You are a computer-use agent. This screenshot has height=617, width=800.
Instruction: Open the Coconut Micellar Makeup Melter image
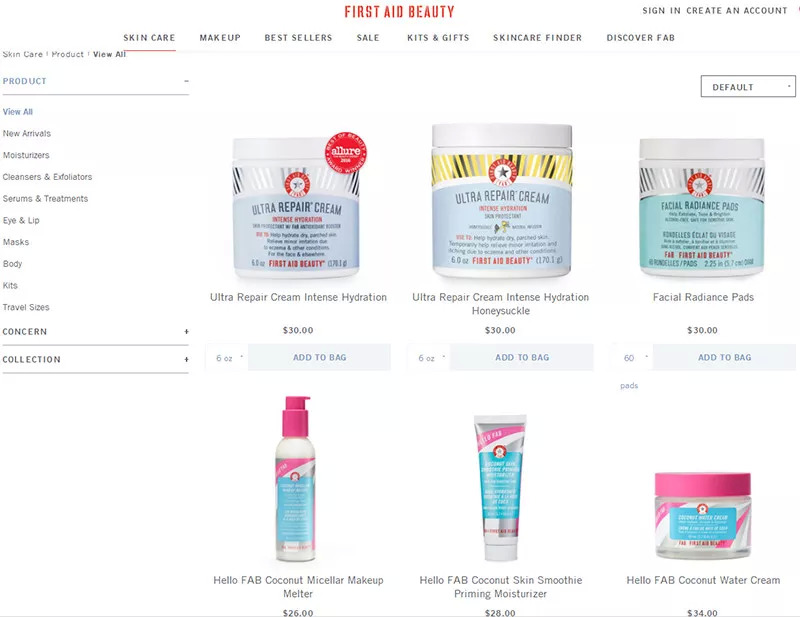coord(296,479)
